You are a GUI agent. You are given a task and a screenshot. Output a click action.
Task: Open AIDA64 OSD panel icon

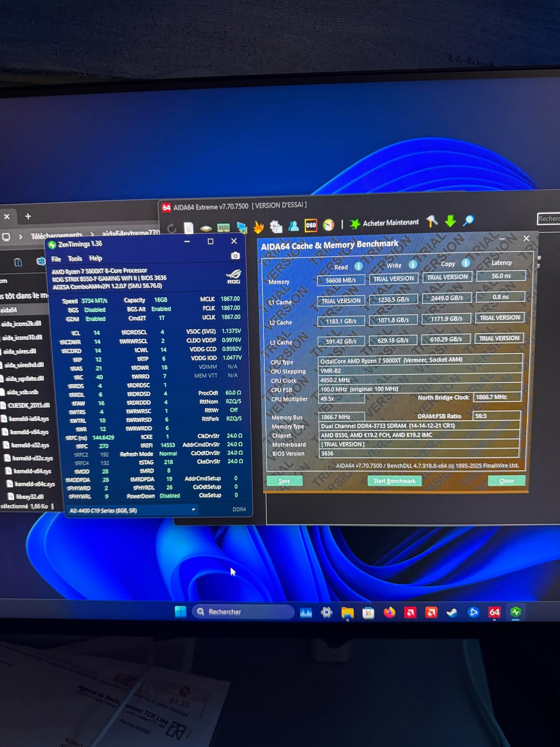[311, 225]
